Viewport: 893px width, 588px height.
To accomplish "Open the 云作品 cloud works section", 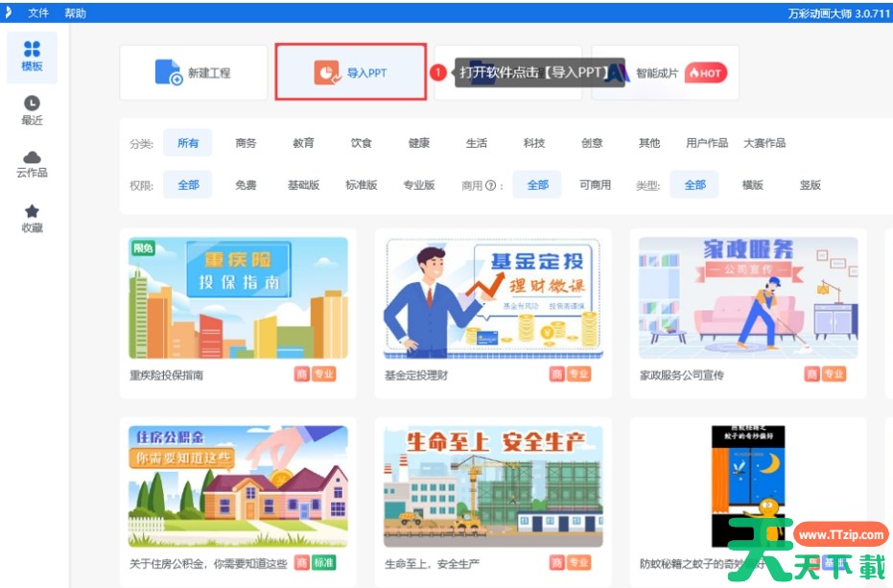I will [32, 164].
